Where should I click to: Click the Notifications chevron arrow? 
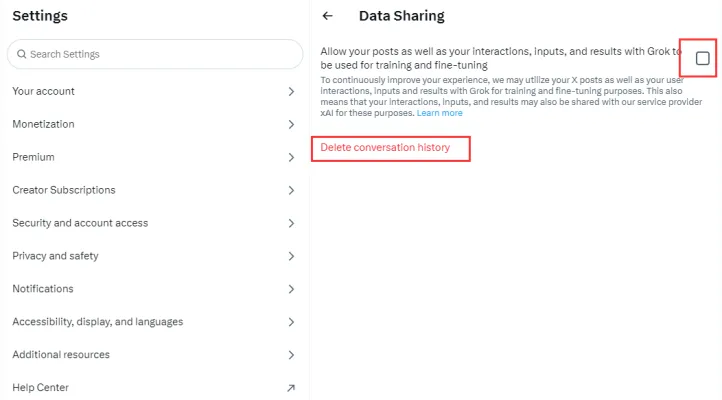(x=291, y=290)
